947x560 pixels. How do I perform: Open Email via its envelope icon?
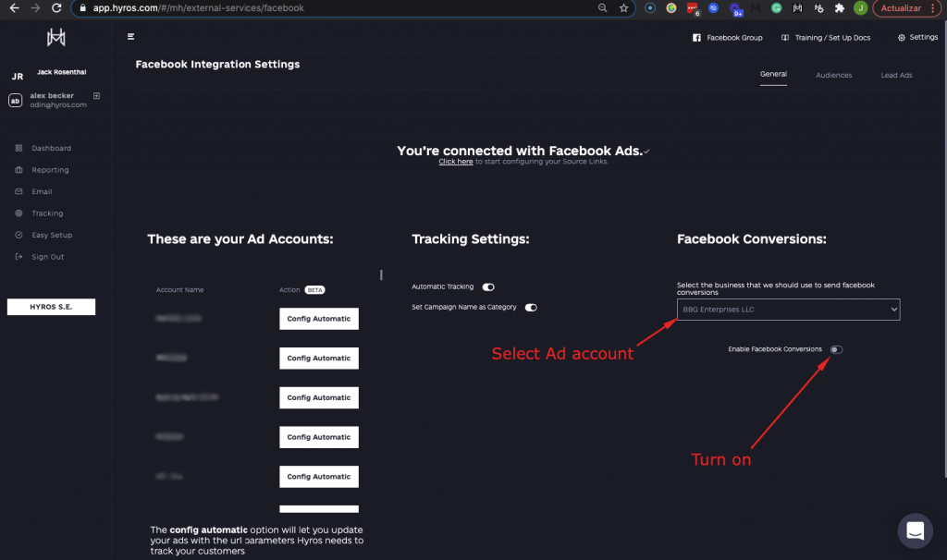[x=18, y=191]
